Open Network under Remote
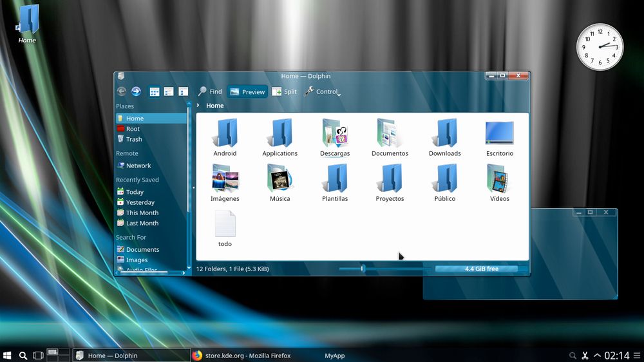The height and width of the screenshot is (362, 644). 151,166
